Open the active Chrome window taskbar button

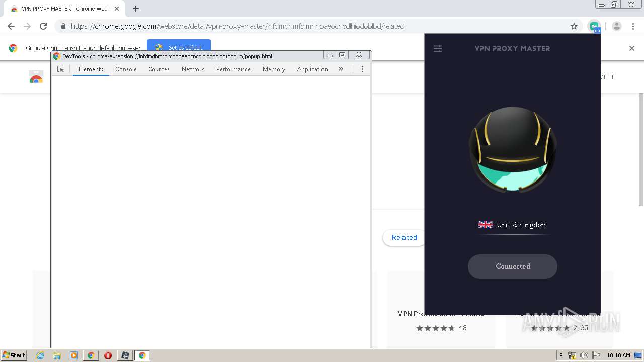click(142, 355)
